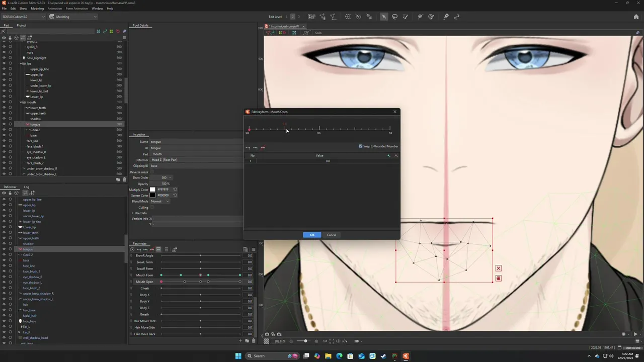Collapse the lips folder in Part list
The image size is (644, 362).
point(21,63)
